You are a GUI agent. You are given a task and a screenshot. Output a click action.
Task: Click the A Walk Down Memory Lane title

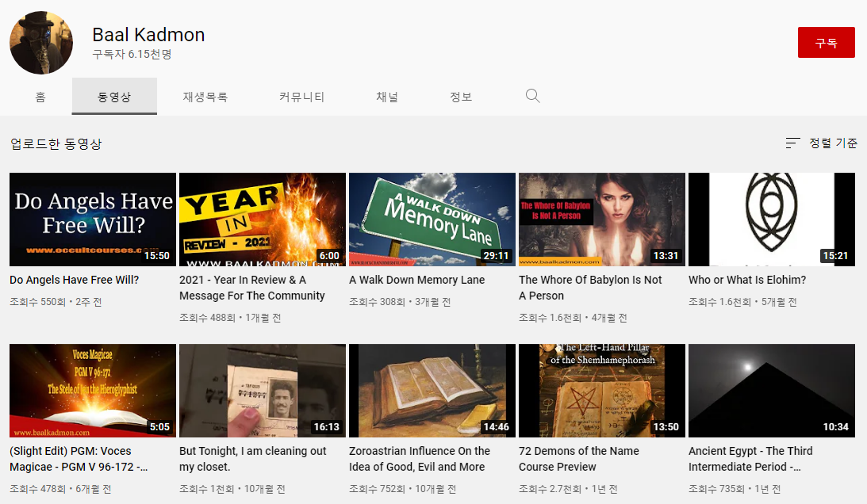click(x=417, y=280)
